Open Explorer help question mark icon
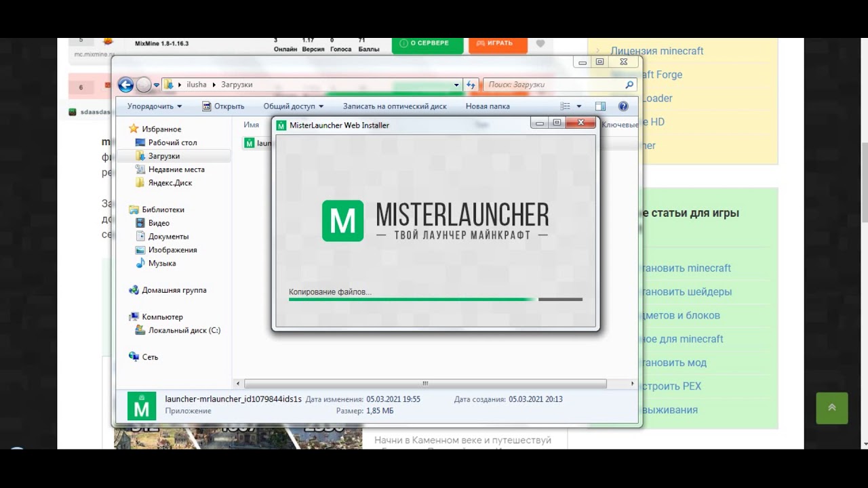The width and height of the screenshot is (868, 488). 623,106
